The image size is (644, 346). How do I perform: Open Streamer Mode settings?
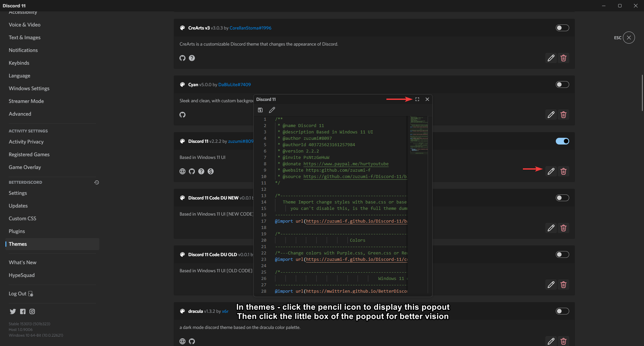[x=52, y=101]
